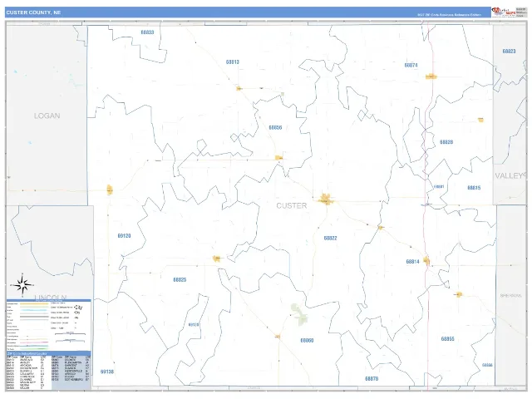Click ZIP code label 68822
Screen dimensions: 532x399
330,239
